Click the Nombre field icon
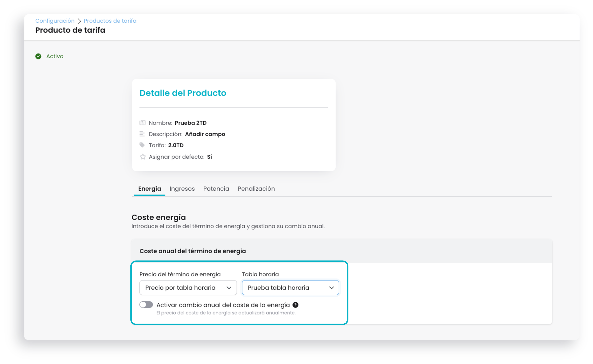Screen dimensions: 593x364 point(143,123)
